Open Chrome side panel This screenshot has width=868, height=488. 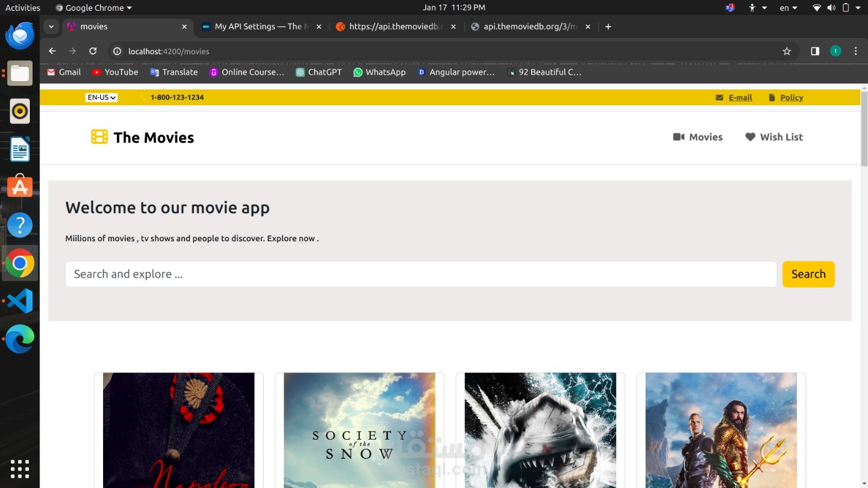click(815, 51)
